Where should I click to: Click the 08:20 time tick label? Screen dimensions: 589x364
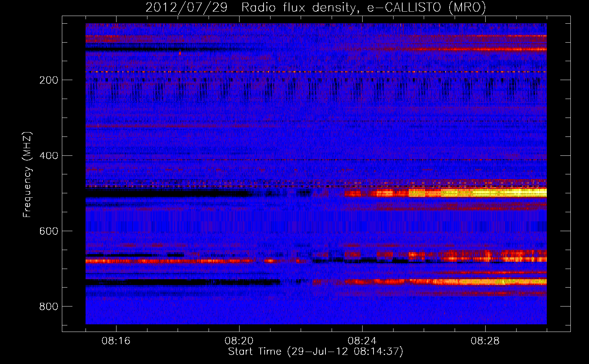239,341
